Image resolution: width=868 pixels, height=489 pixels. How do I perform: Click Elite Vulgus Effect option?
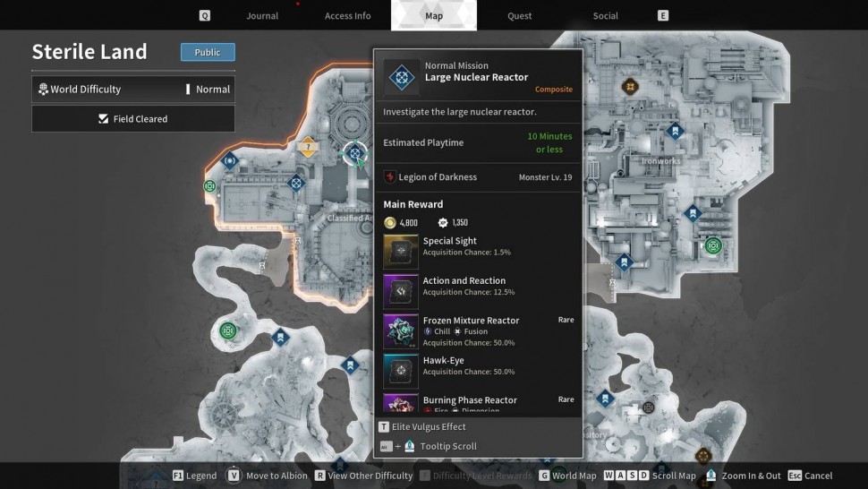click(x=421, y=427)
